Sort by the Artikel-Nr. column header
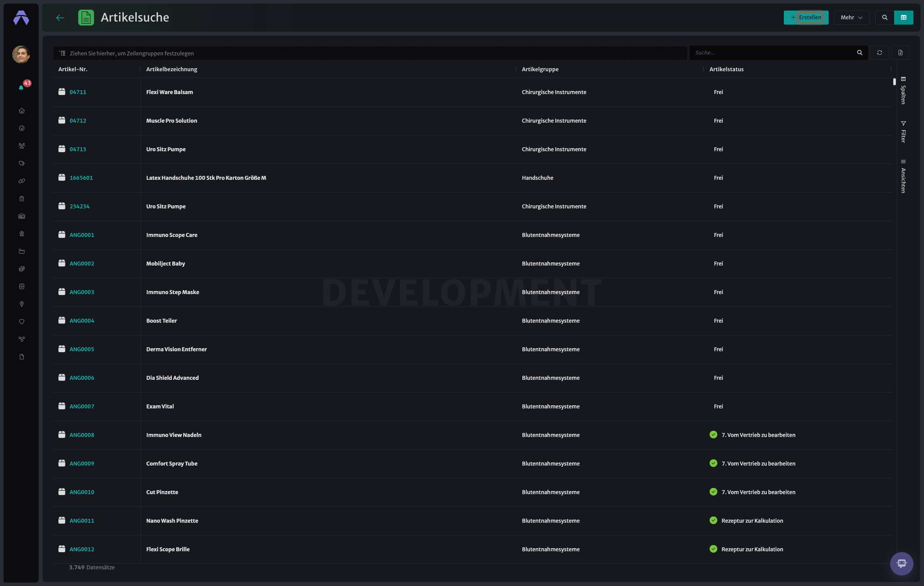Screen dimensions: 924x586 [x=73, y=69]
